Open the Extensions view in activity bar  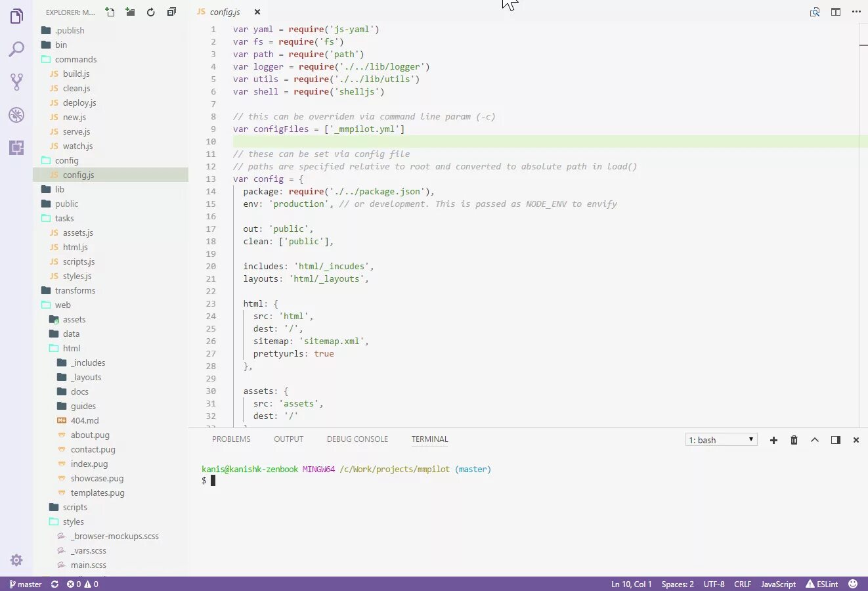point(16,148)
